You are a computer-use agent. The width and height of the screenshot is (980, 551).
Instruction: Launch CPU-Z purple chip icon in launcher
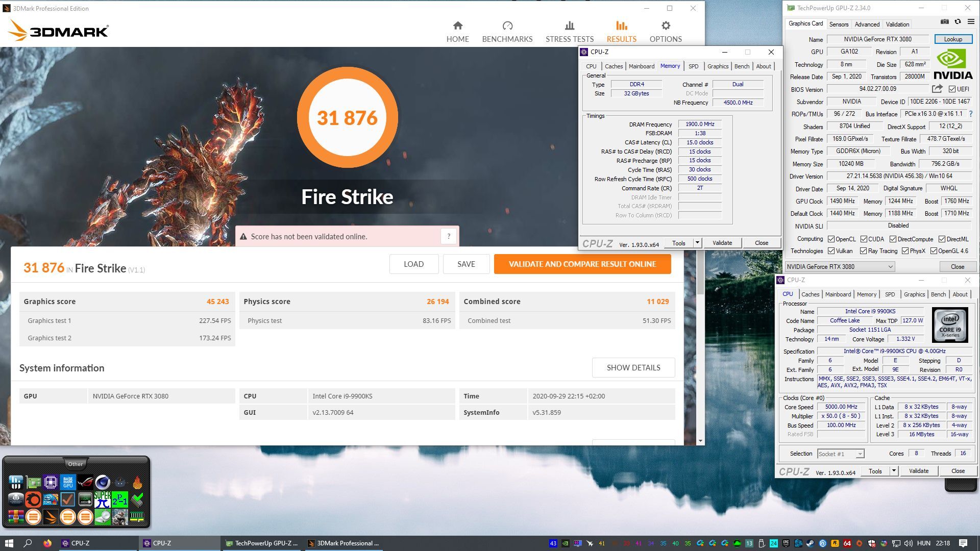(51, 482)
